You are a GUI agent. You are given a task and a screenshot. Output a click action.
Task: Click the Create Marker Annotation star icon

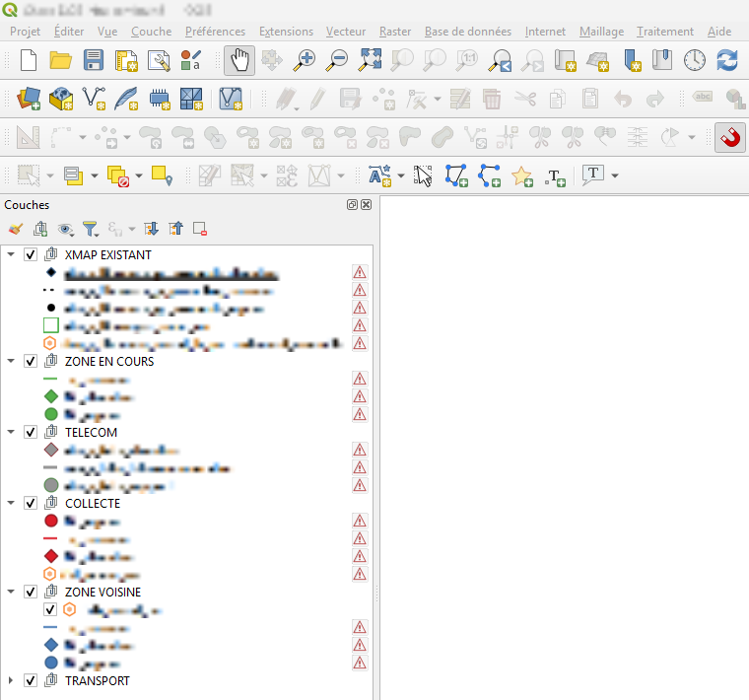pos(521,175)
